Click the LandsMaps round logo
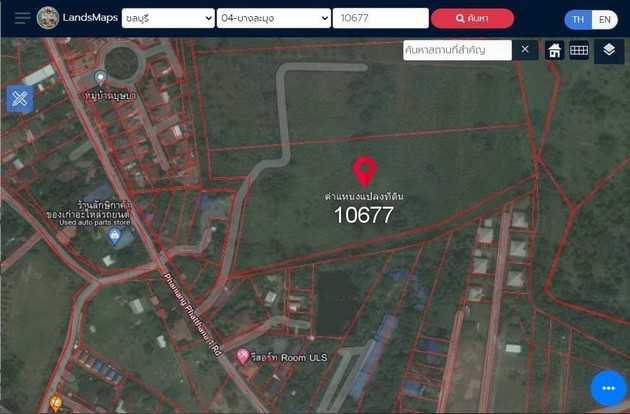Screen dimensions: 630x414 click(x=47, y=18)
